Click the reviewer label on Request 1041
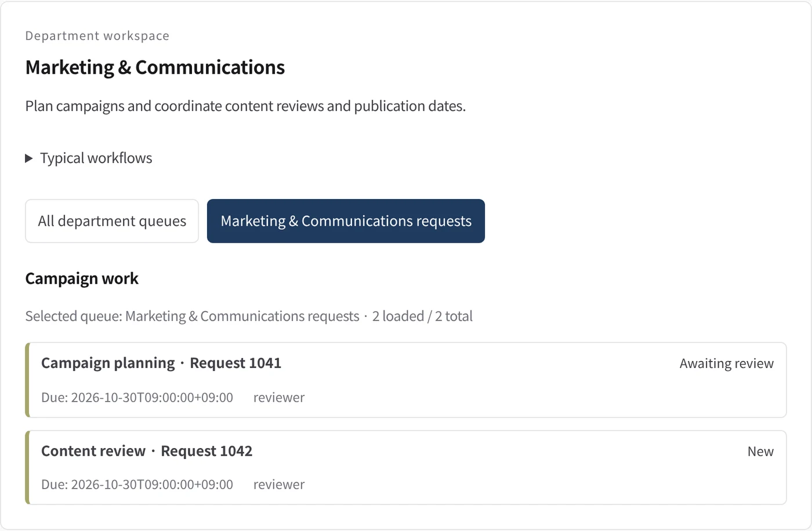This screenshot has width=812, height=531. click(279, 398)
